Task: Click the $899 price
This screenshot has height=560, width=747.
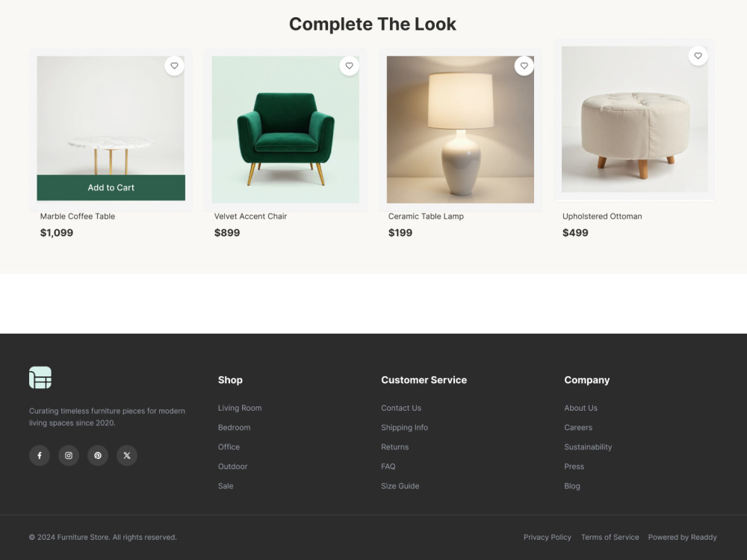Action: click(227, 233)
